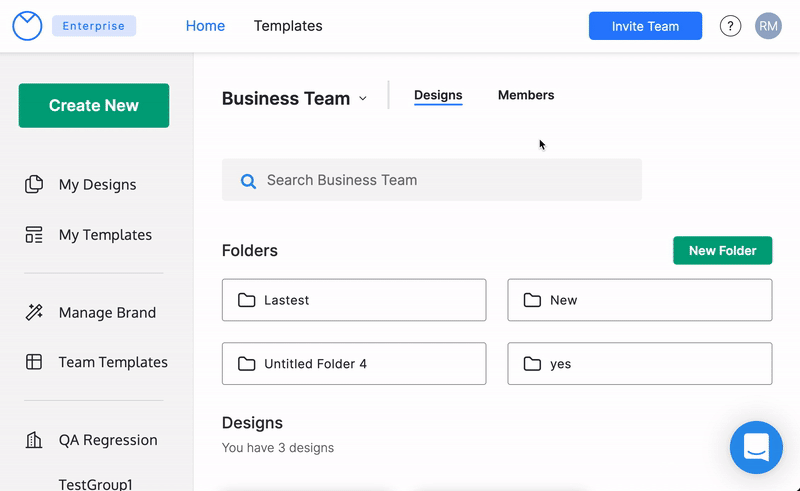Click the My Designs icon in sidebar
The image size is (800, 491).
pos(34,184)
